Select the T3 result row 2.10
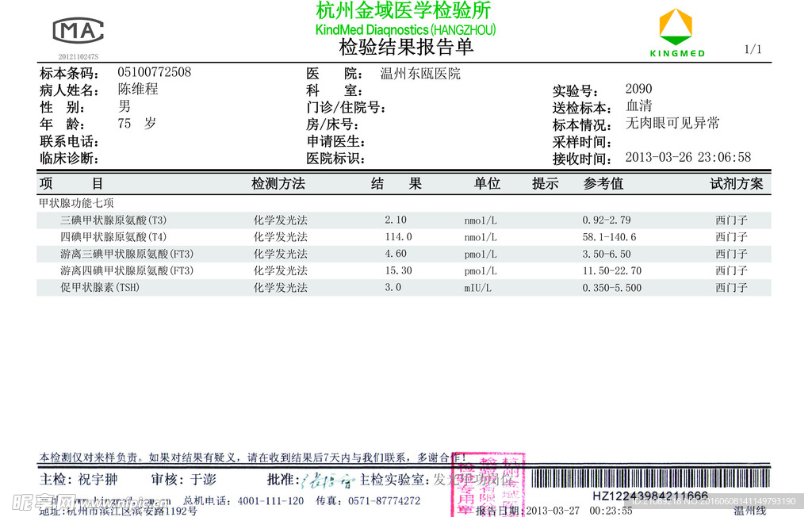Viewport: 812px width, 517px height. pyautogui.click(x=393, y=220)
